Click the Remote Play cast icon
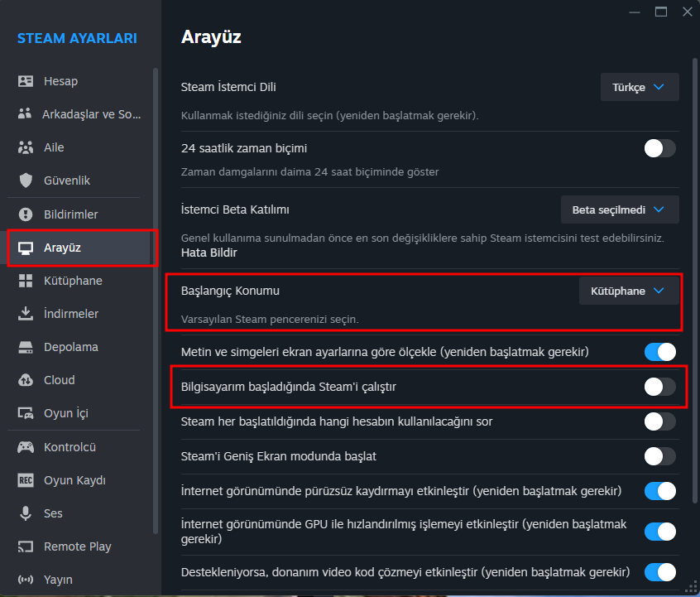 point(26,546)
